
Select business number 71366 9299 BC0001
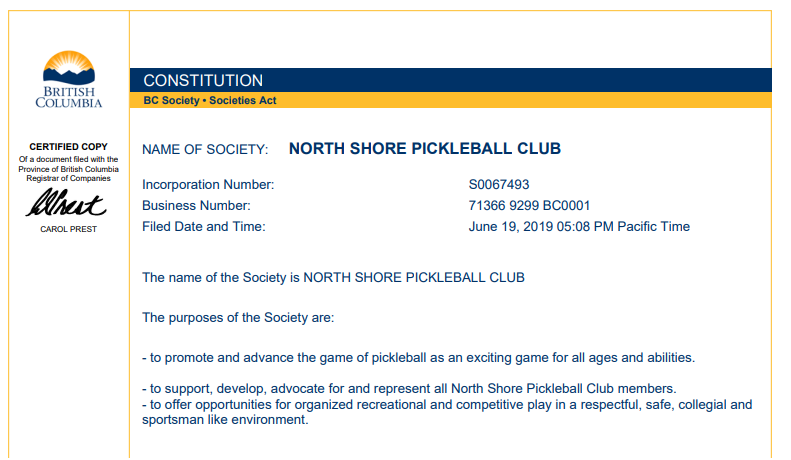coord(529,206)
